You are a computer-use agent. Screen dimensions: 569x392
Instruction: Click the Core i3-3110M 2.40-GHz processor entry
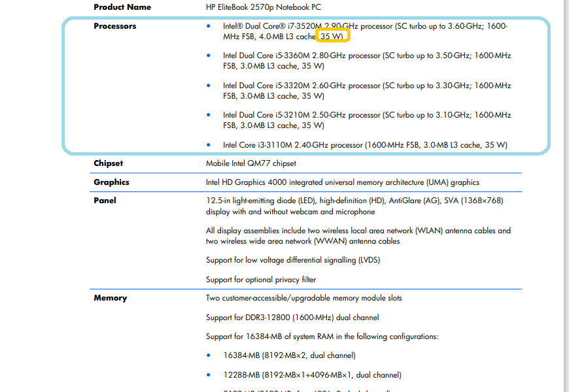tap(365, 145)
